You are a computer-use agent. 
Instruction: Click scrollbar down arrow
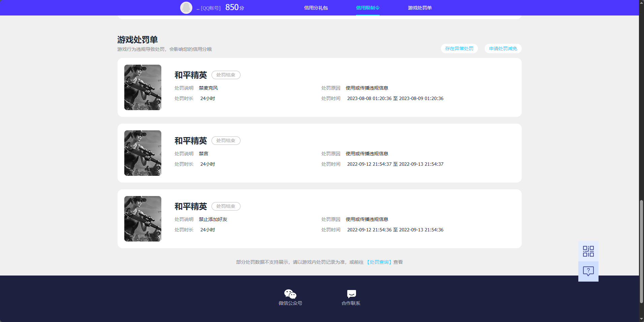pos(641,319)
